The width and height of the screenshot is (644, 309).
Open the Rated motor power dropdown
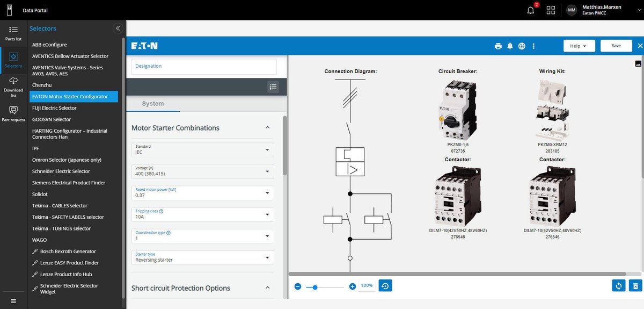click(203, 193)
